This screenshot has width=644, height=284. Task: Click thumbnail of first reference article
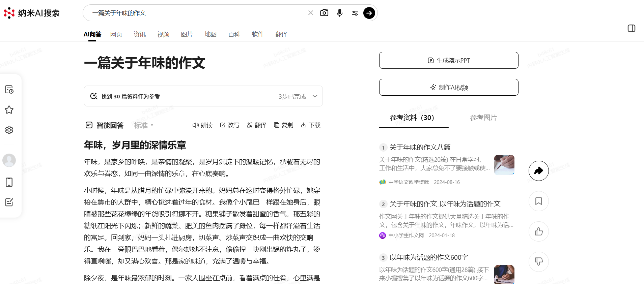504,165
